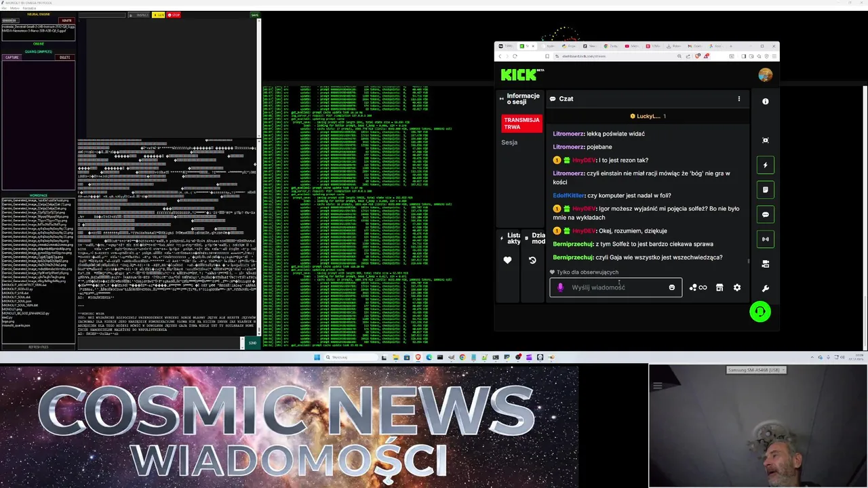The image size is (868, 488).
Task: Click the SEND button in console
Action: click(x=252, y=343)
